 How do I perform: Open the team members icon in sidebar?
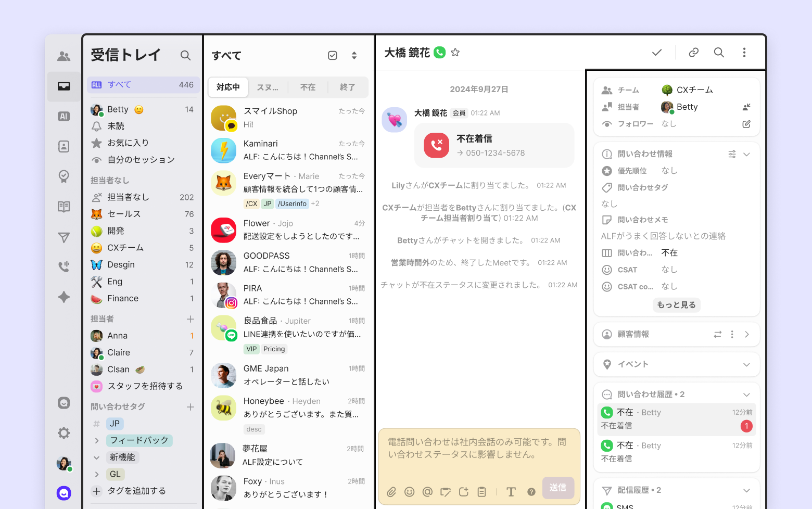64,56
